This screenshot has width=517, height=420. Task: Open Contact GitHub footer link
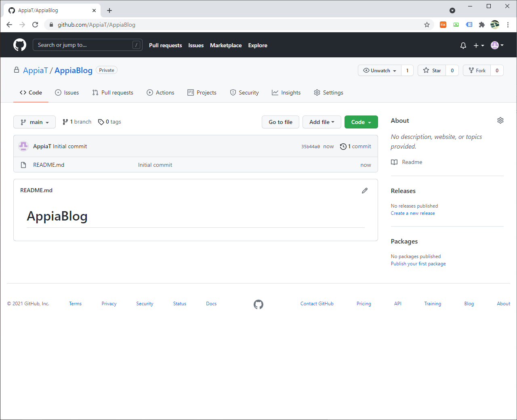(x=317, y=304)
